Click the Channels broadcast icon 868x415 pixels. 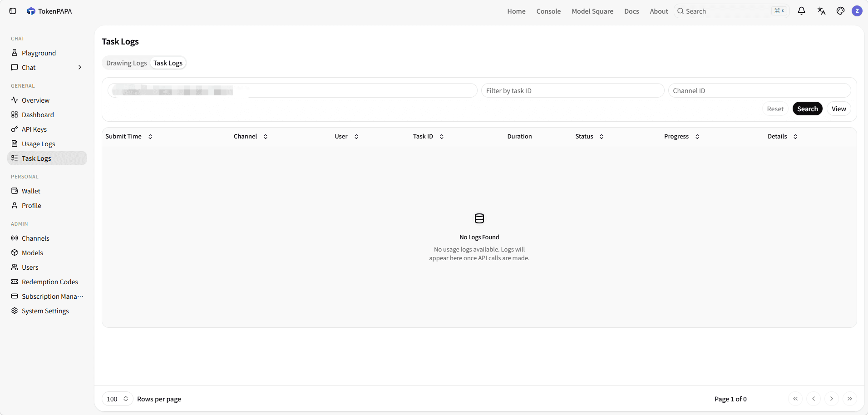(x=15, y=238)
